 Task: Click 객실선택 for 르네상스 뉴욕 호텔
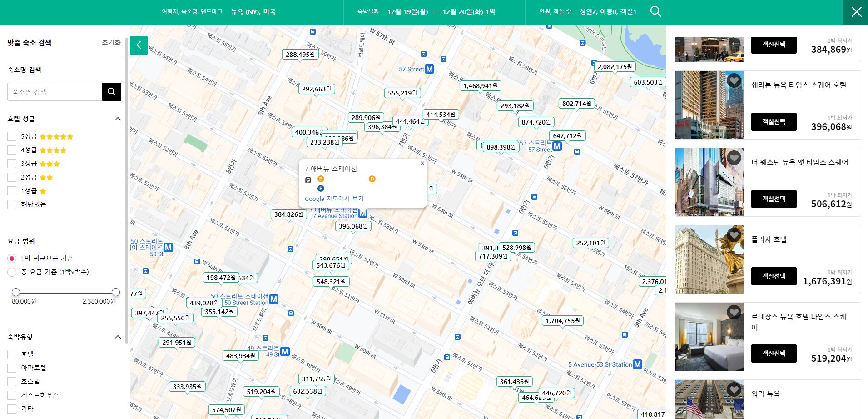[774, 354]
